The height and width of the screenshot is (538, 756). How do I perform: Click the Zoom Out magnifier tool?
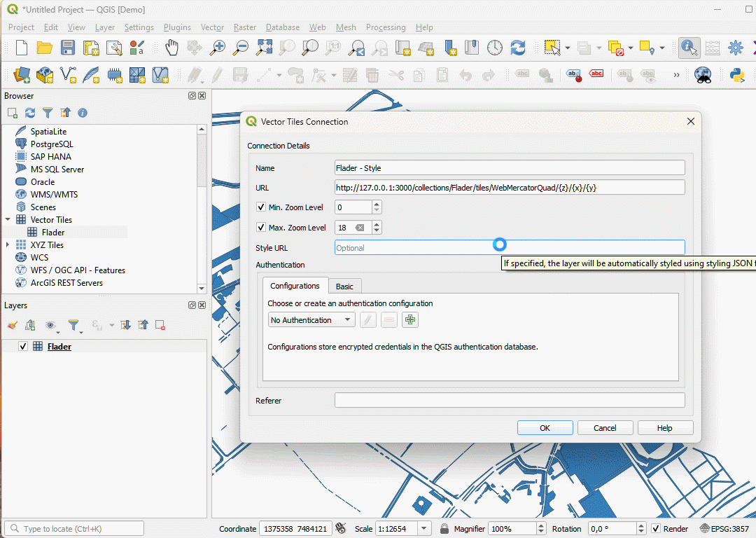[x=241, y=48]
